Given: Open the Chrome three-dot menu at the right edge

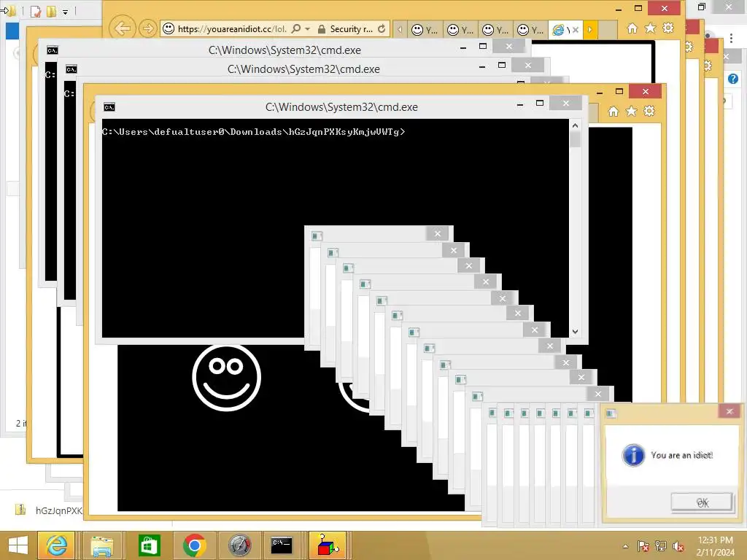Looking at the screenshot, I should pos(731,38).
